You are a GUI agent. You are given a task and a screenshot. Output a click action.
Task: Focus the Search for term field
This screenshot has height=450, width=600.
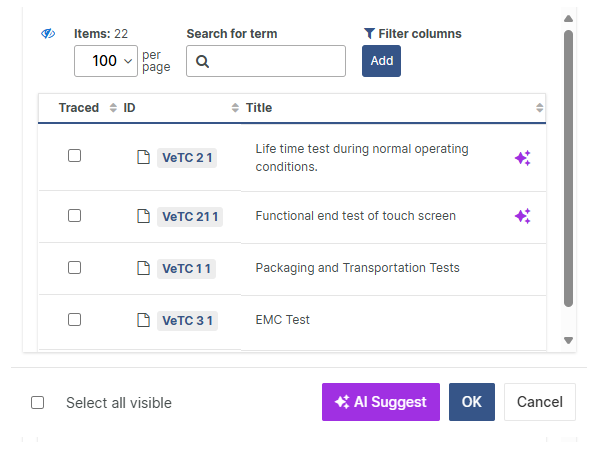pos(277,61)
